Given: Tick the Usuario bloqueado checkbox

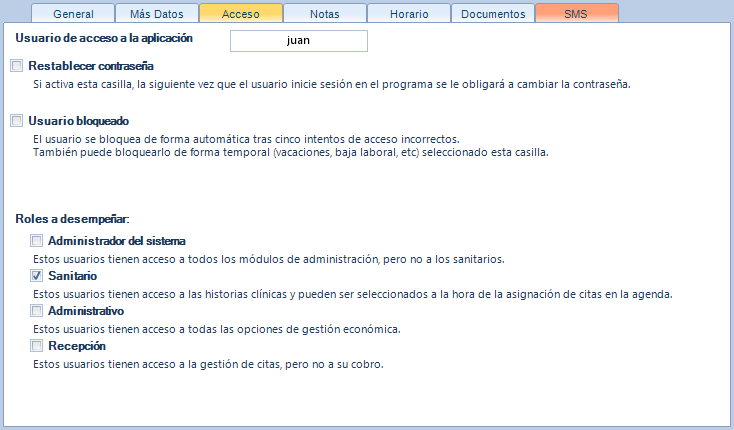Looking at the screenshot, I should (16, 121).
